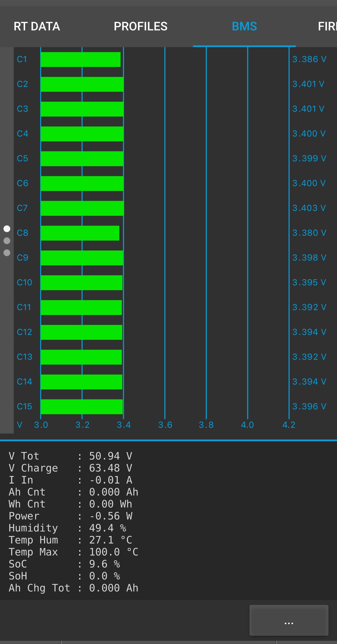
Task: Open the cut-off tab right of BMS
Action: [327, 27]
